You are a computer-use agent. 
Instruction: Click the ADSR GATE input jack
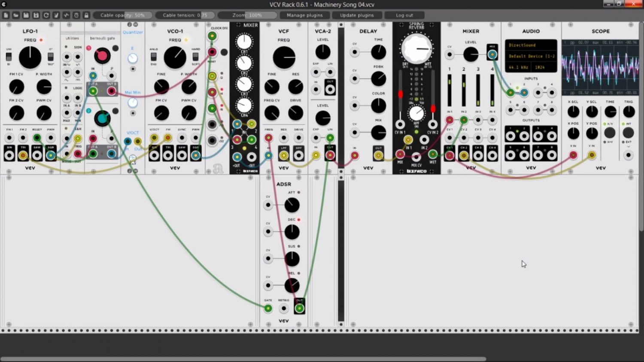[268, 308]
